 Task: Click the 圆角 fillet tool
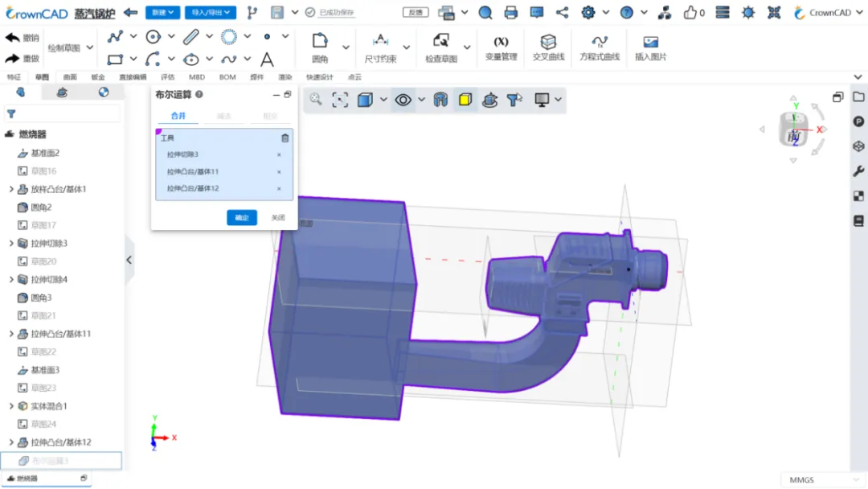click(320, 47)
